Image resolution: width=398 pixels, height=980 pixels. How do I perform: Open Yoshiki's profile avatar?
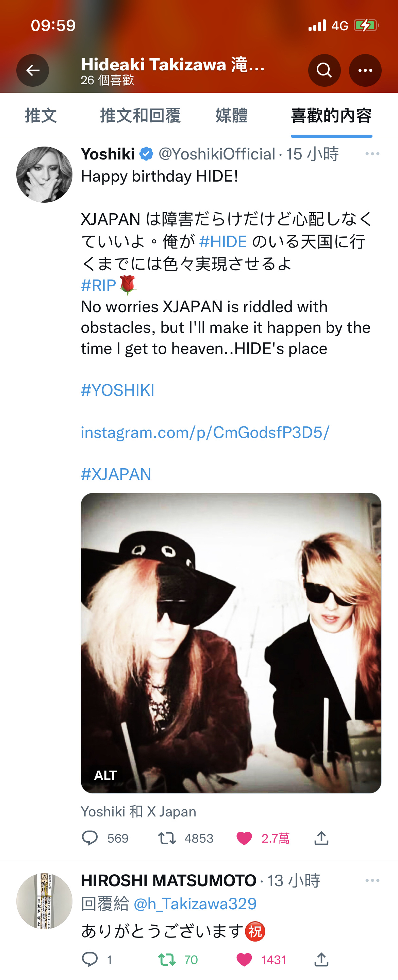44,174
